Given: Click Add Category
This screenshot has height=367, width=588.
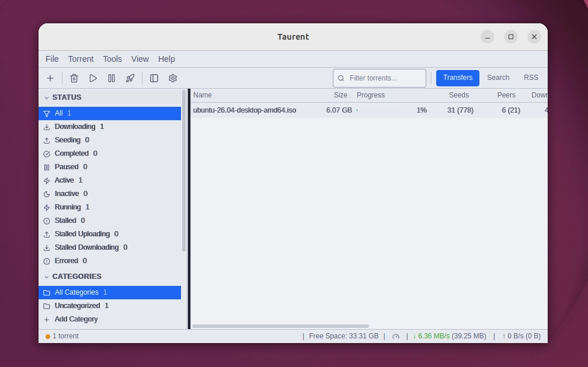Looking at the screenshot, I should (x=110, y=319).
